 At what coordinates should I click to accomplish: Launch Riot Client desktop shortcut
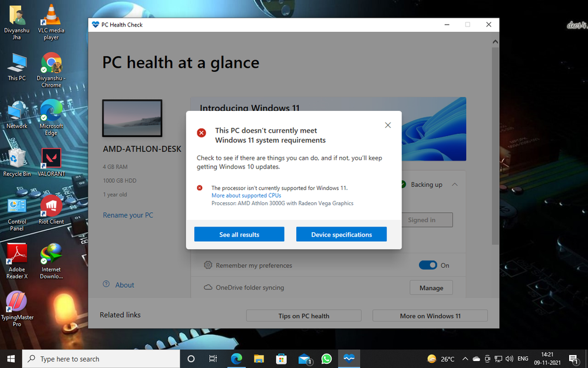pyautogui.click(x=51, y=211)
